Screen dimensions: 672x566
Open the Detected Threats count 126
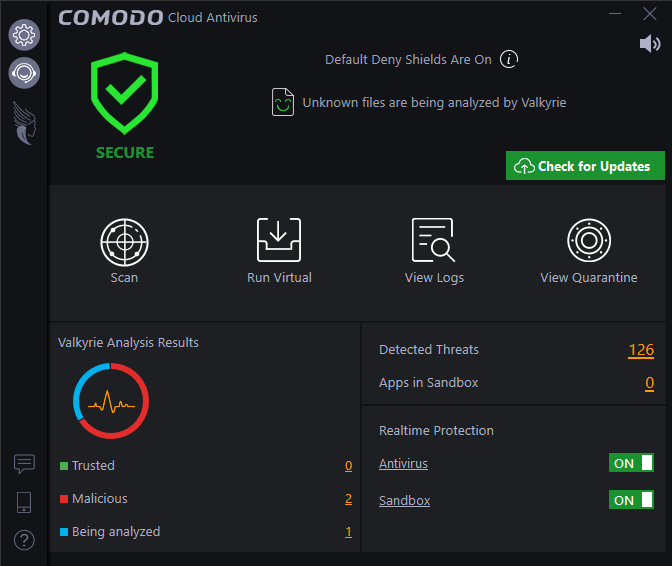[641, 350]
